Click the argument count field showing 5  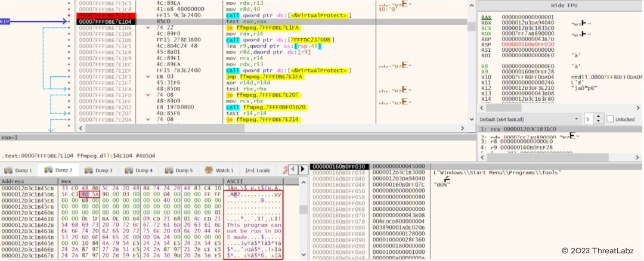tap(589, 119)
